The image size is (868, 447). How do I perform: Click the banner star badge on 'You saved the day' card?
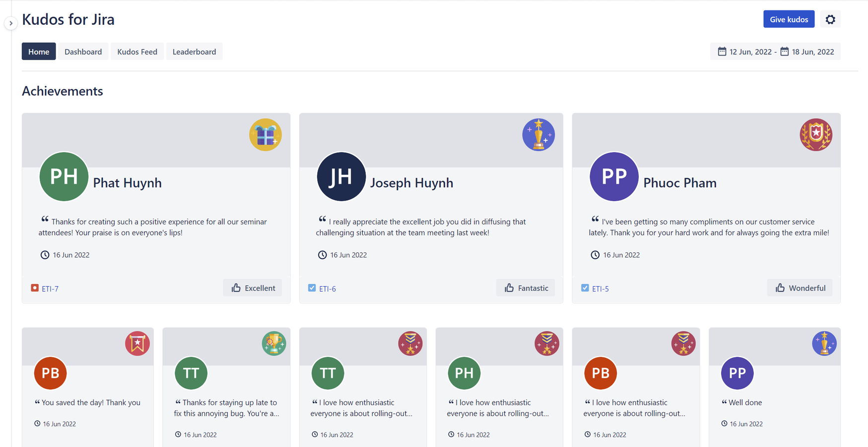tap(137, 343)
